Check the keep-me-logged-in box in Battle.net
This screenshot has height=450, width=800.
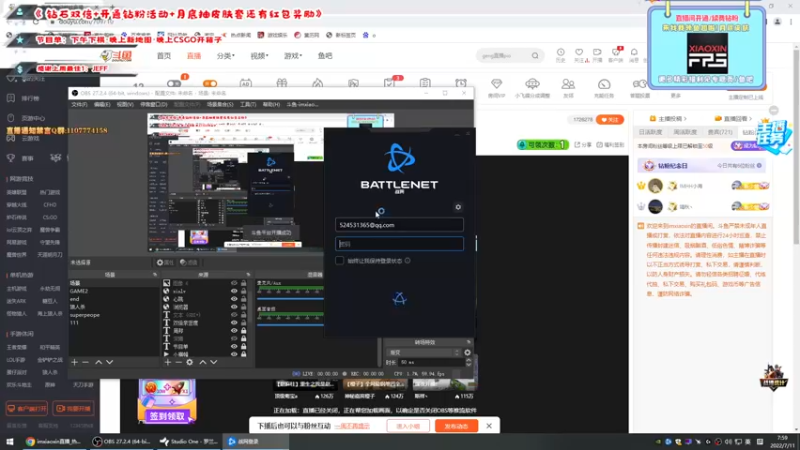click(x=339, y=261)
